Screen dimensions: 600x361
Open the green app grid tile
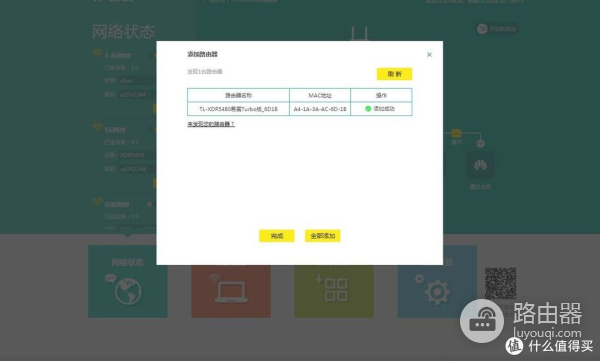(x=334, y=291)
